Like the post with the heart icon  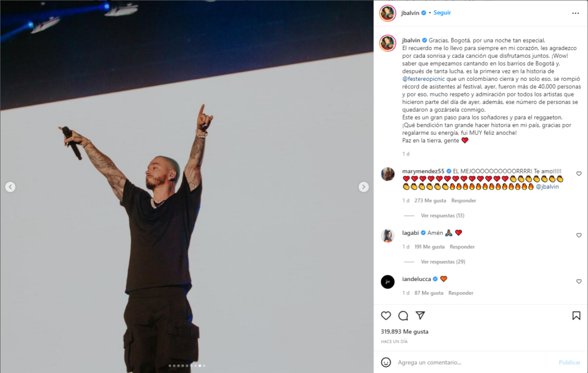[x=386, y=316]
